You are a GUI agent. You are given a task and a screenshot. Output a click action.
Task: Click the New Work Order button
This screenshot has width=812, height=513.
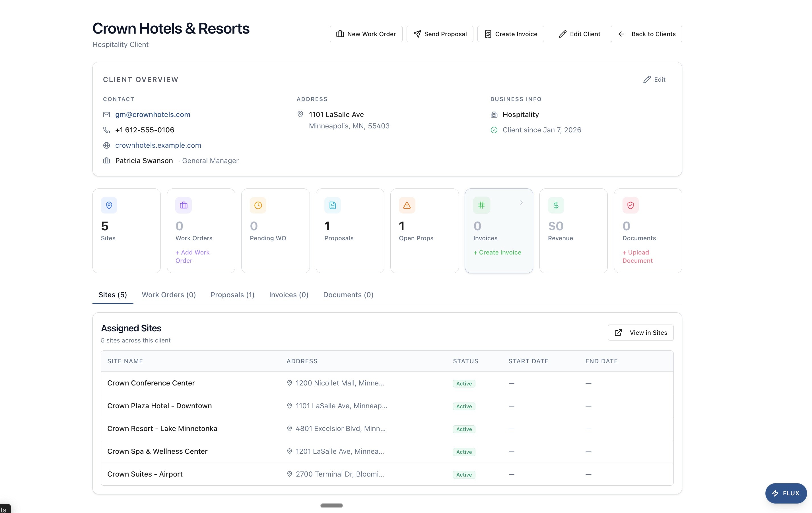(366, 34)
